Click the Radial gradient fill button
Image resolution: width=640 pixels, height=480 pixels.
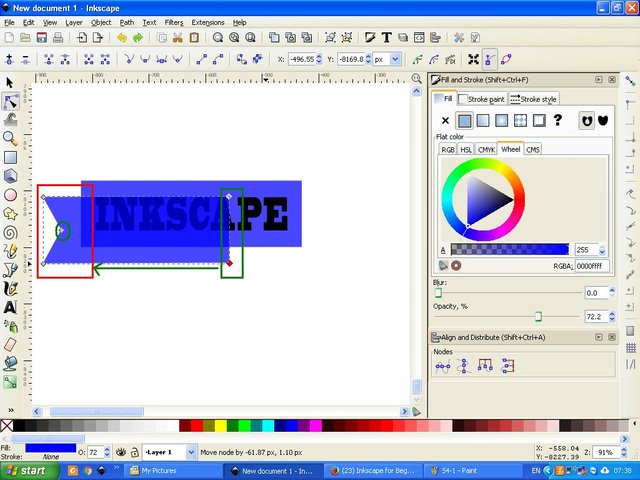502,120
